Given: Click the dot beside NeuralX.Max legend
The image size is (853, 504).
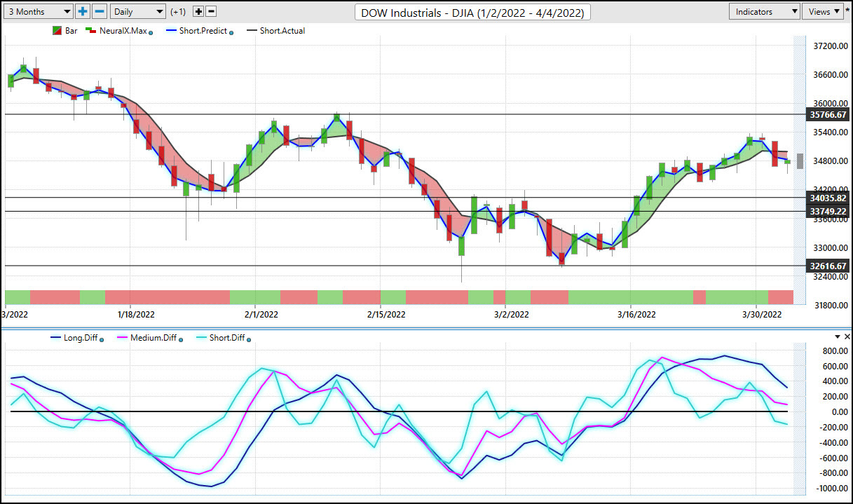Looking at the screenshot, I should point(151,32).
